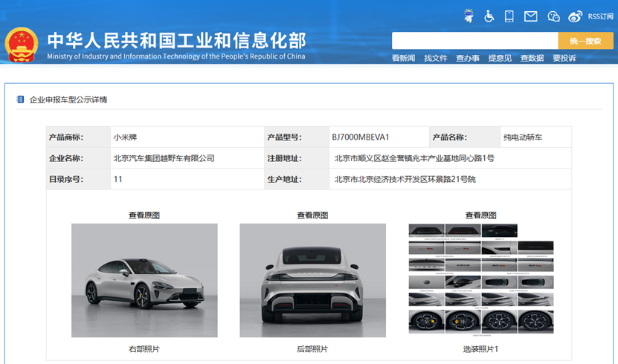Open the optional equipment photo collage thumbnail

pyautogui.click(x=480, y=280)
